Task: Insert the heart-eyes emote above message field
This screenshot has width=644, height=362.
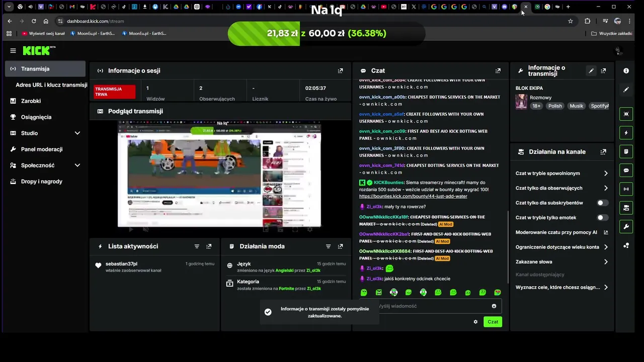Action: tap(498, 293)
